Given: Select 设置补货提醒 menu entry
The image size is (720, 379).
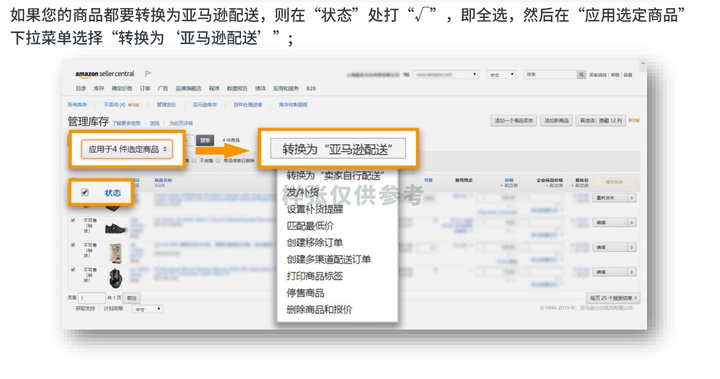Looking at the screenshot, I should [315, 209].
